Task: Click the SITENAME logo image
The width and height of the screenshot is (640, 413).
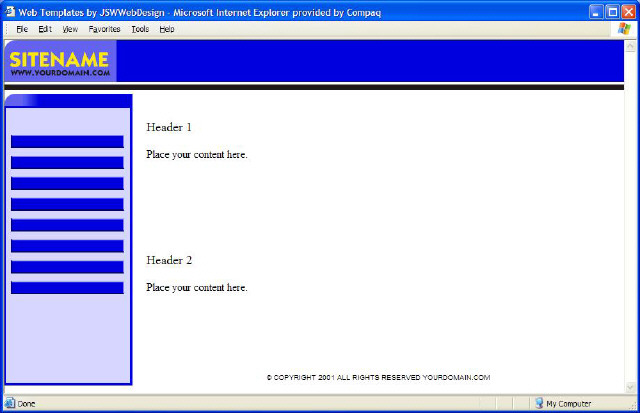Action: pos(60,62)
